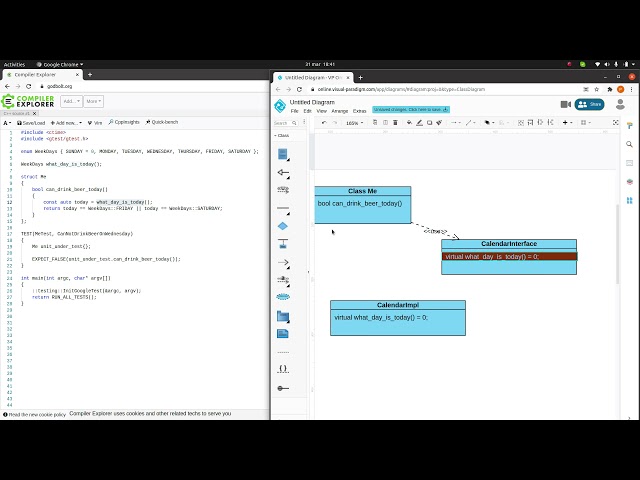
Task: Redo the diagram change
Action: click(335, 122)
